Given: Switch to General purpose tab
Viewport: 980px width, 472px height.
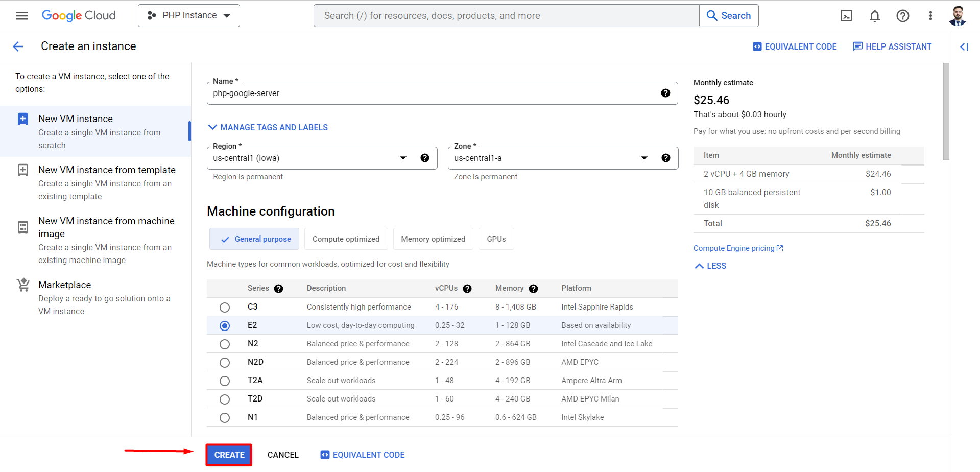Looking at the screenshot, I should (255, 239).
